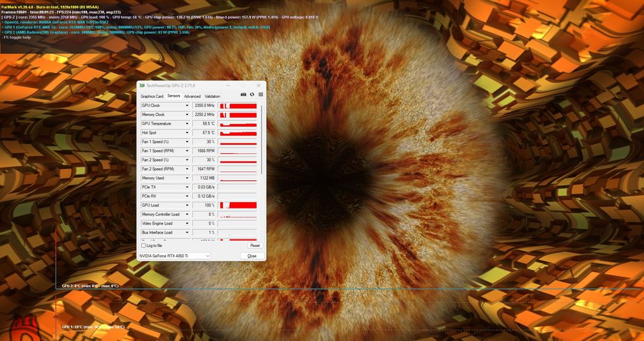
Task: Open the Video Engine Load dropdown
Action: click(187, 223)
